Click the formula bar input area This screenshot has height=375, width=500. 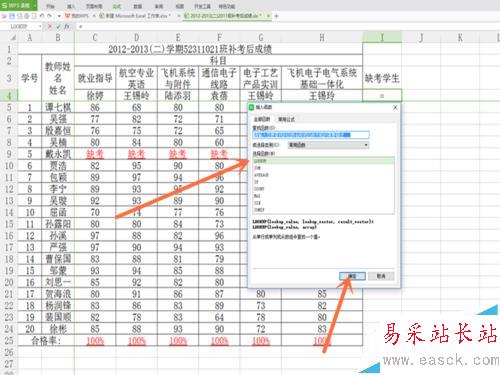click(287, 26)
